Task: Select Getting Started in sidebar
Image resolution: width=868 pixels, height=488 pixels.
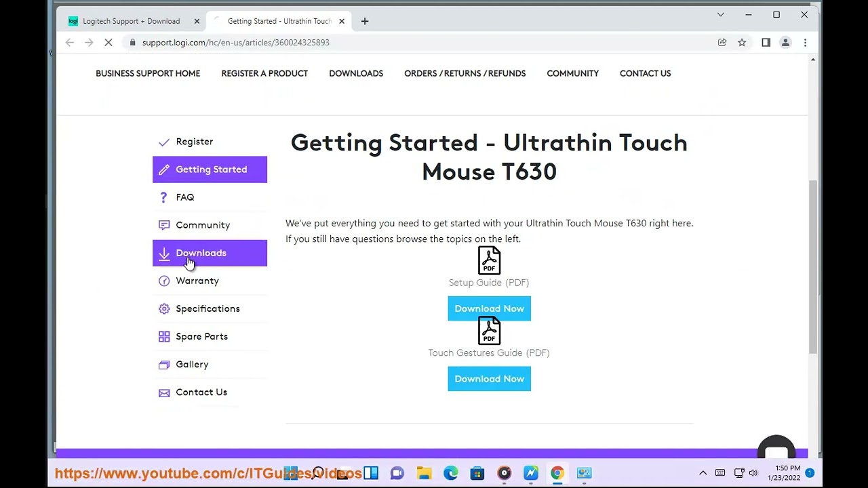Action: point(210,169)
